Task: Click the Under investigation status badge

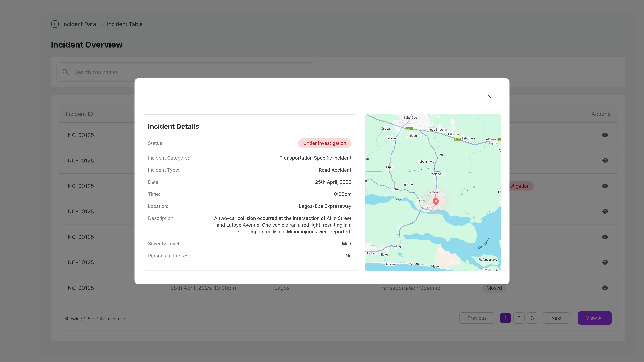Action: 325,143
